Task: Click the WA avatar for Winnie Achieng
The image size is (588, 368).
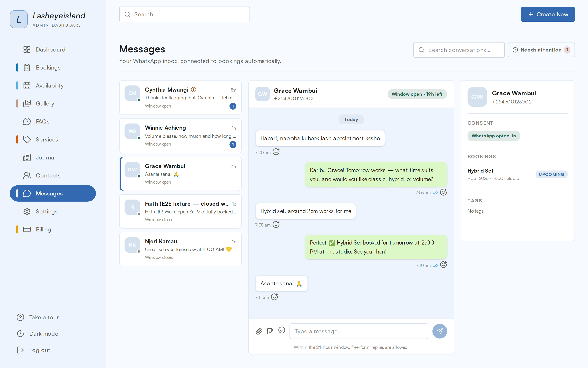Action: [x=132, y=131]
